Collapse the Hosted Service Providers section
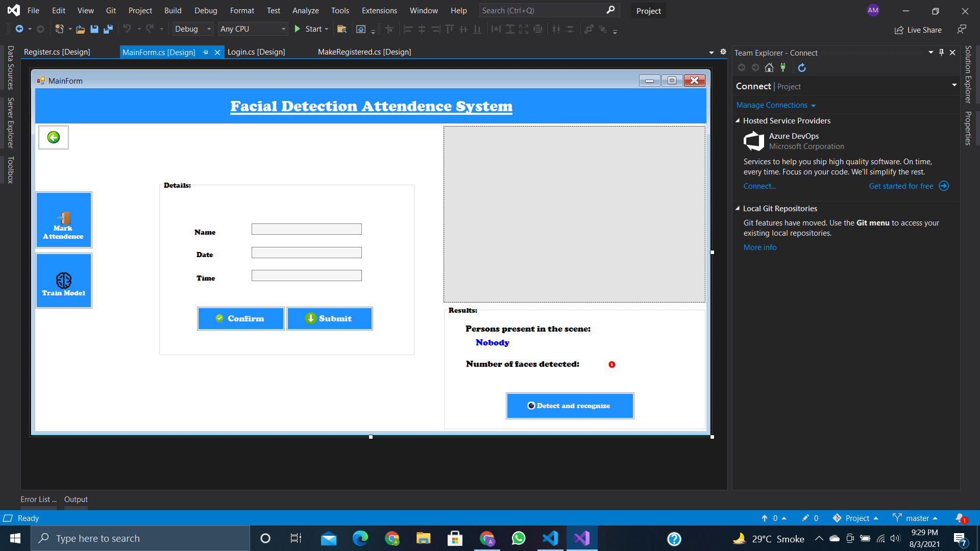Screen dimensions: 980x551 (738, 121)
